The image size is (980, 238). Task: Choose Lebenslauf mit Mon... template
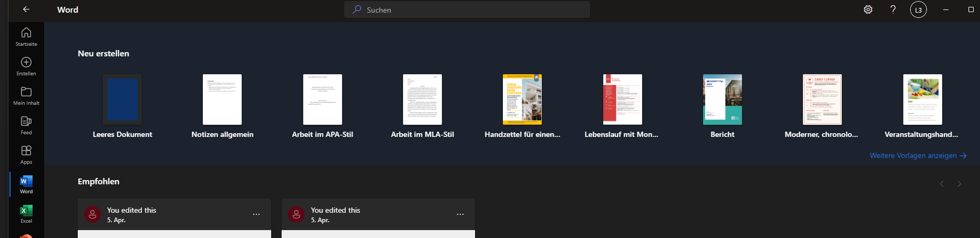pos(622,106)
